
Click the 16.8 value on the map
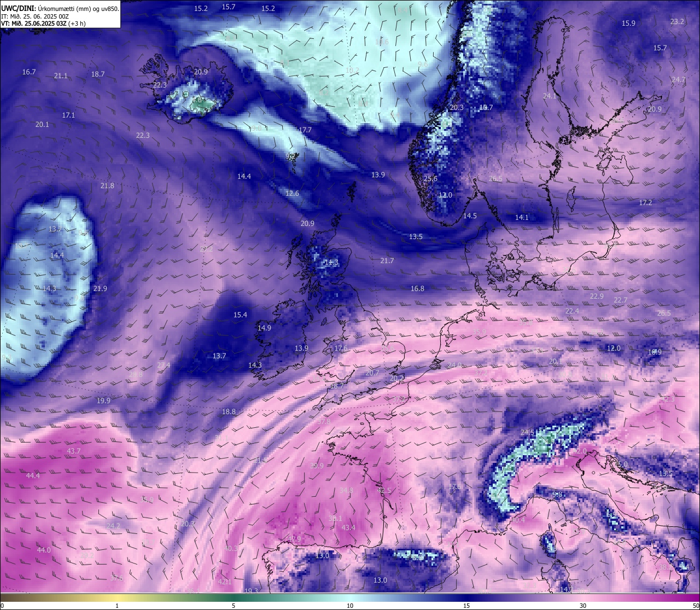[x=417, y=289]
